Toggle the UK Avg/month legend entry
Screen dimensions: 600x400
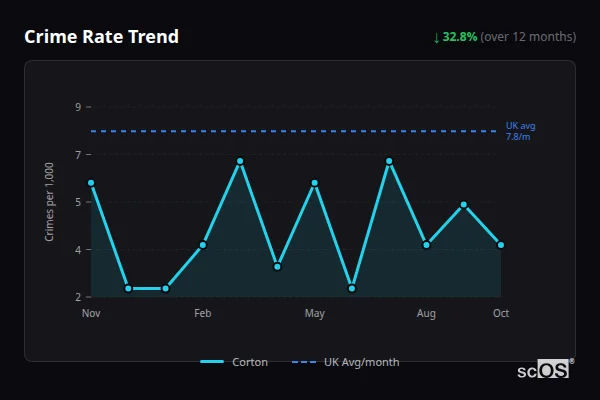tap(345, 362)
